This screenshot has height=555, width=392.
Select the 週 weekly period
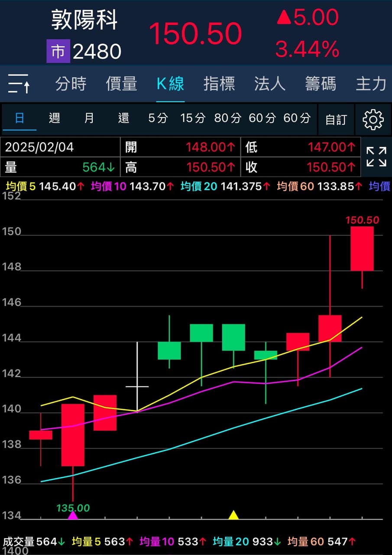pyautogui.click(x=55, y=118)
